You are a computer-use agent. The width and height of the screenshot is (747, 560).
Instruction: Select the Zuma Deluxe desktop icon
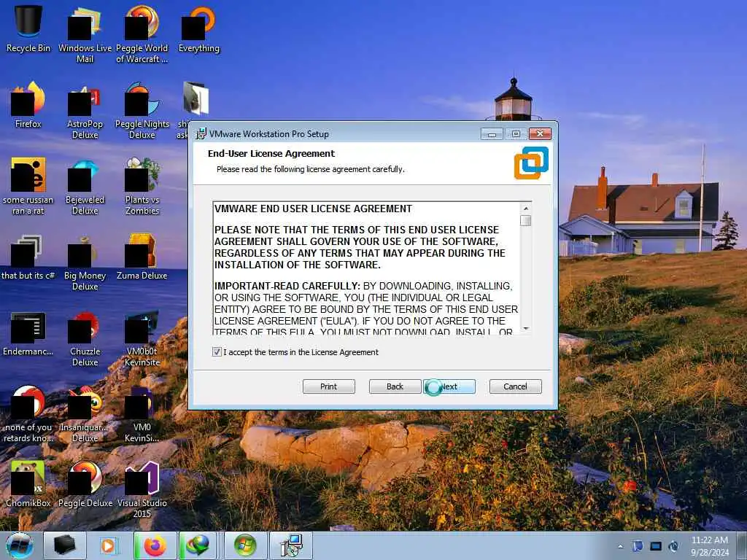[142, 257]
